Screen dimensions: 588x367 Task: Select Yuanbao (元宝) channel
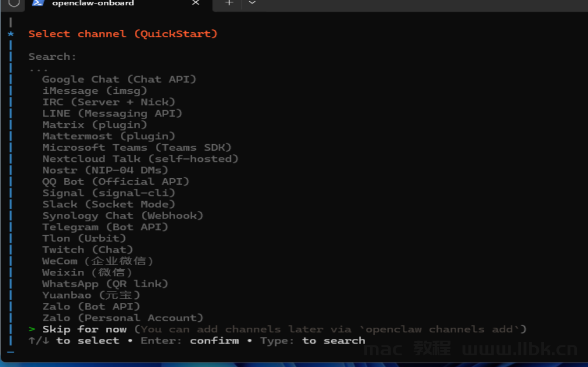tap(91, 295)
